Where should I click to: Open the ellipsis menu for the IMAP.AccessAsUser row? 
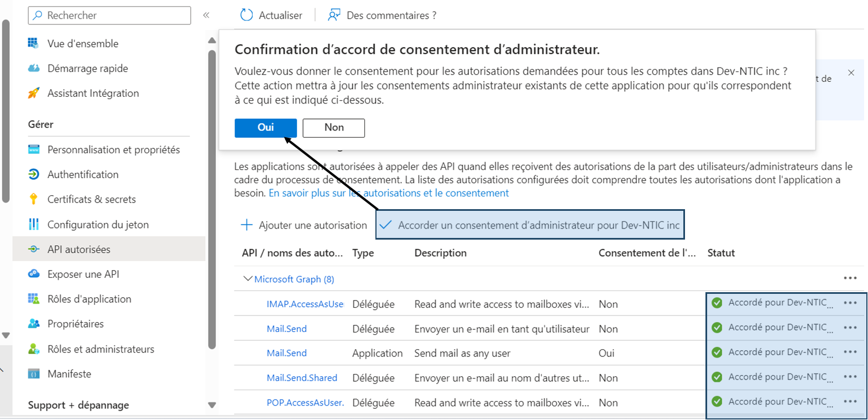850,303
